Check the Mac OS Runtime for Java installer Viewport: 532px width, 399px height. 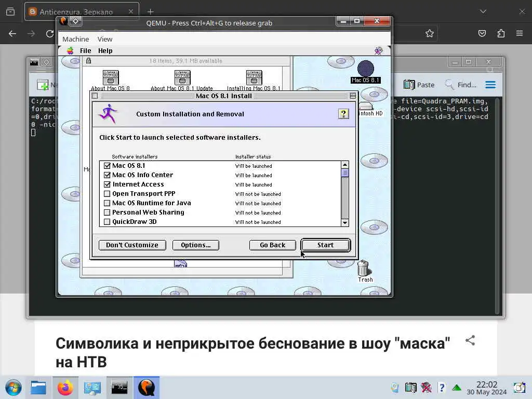[107, 203]
